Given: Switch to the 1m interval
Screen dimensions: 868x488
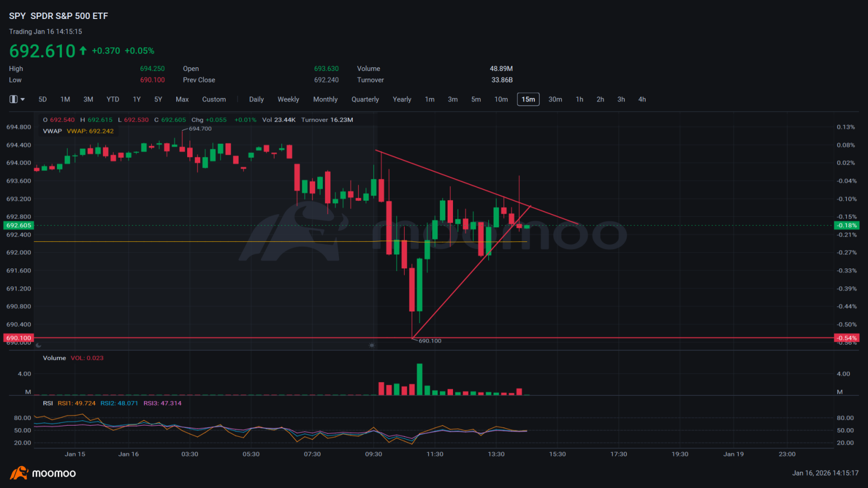Looking at the screenshot, I should [x=430, y=99].
